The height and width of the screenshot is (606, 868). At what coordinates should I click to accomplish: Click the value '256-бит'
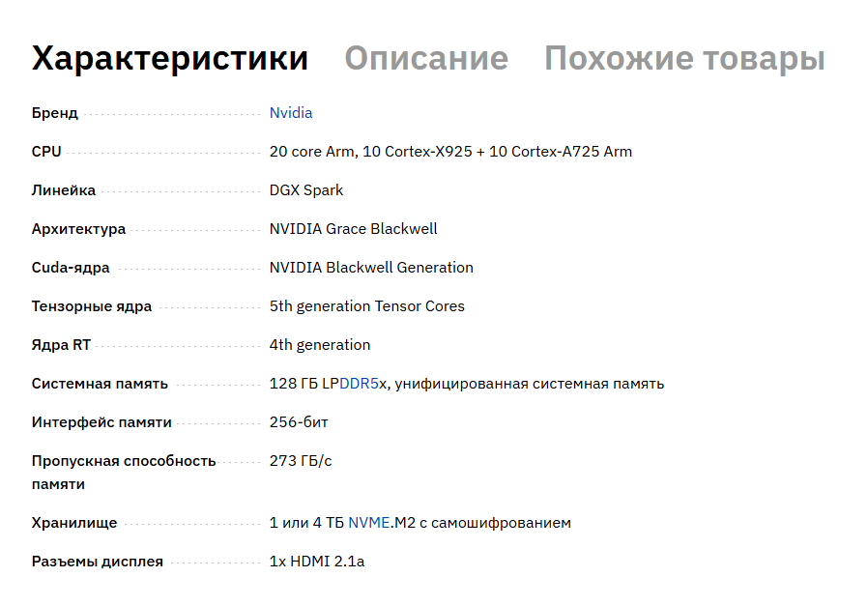[299, 422]
